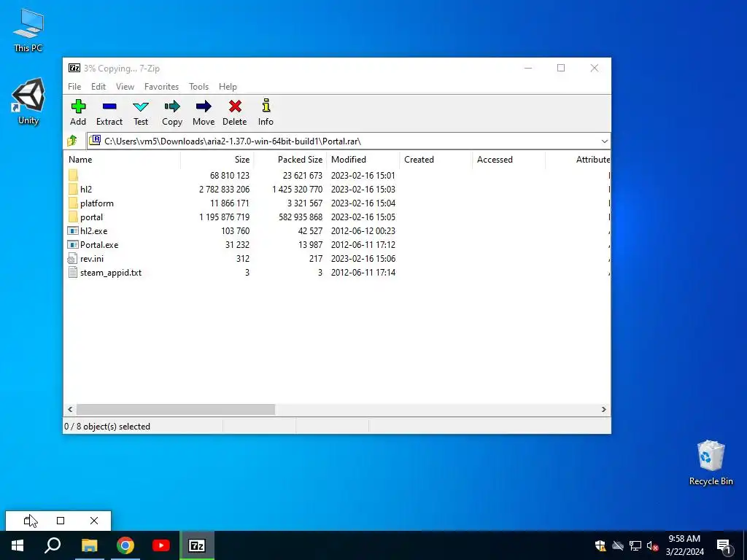Click the horizontal scrollbar thumb
Viewport: 747px width, 560px height.
[176, 410]
